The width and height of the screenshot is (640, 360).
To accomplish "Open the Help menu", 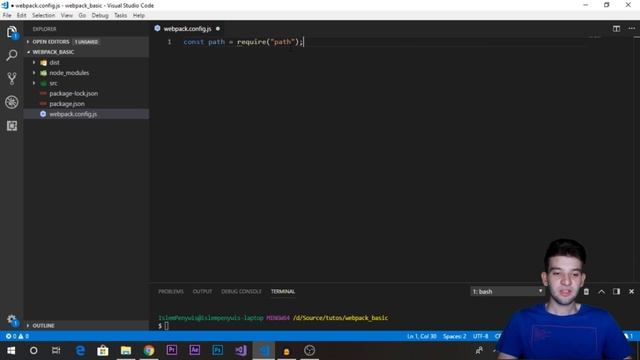I will [x=139, y=16].
